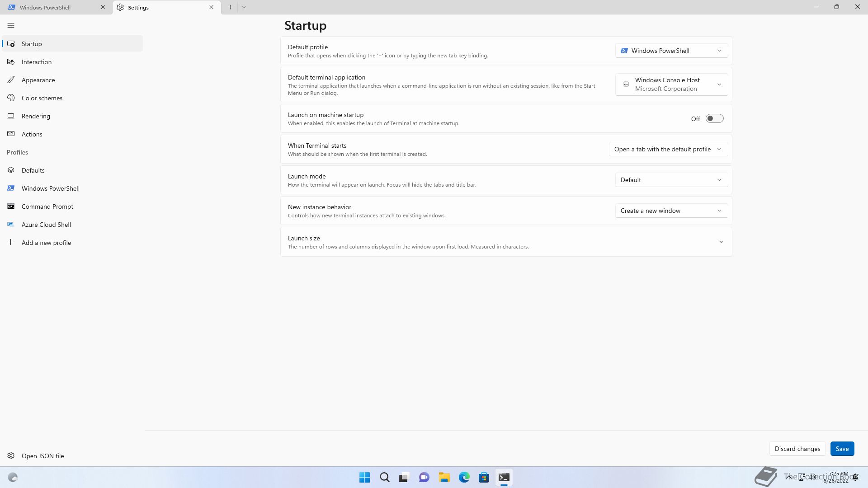Click the Discard changes button
This screenshot has height=488, width=868.
coord(797,449)
